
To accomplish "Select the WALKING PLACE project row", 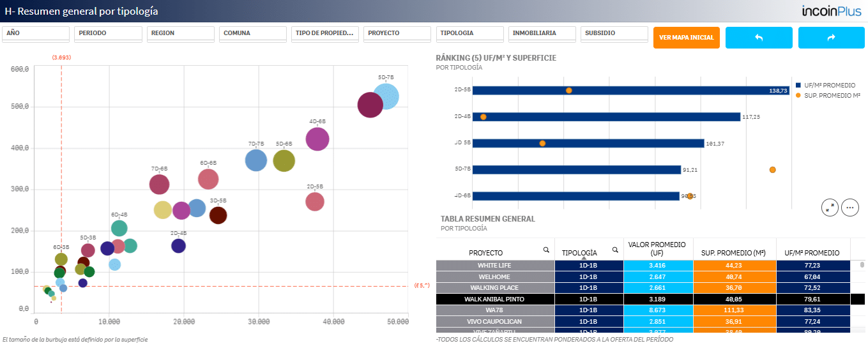I will pyautogui.click(x=495, y=288).
